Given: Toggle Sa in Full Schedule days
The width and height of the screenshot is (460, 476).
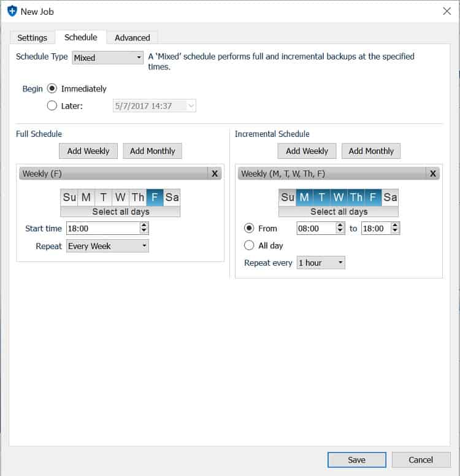Looking at the screenshot, I should [x=172, y=198].
